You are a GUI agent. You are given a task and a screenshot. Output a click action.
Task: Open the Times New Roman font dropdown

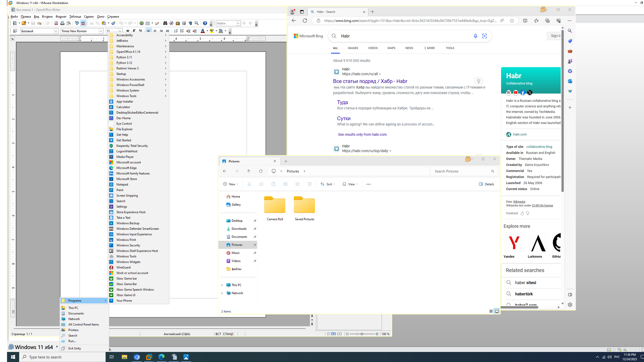click(x=101, y=31)
